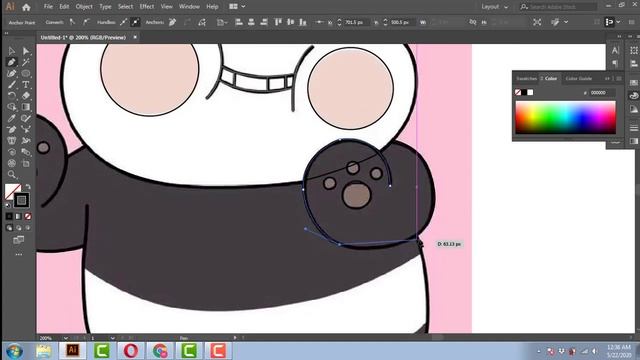Set paint to None mode
Screen dimensions: 640x360
click(x=28, y=216)
